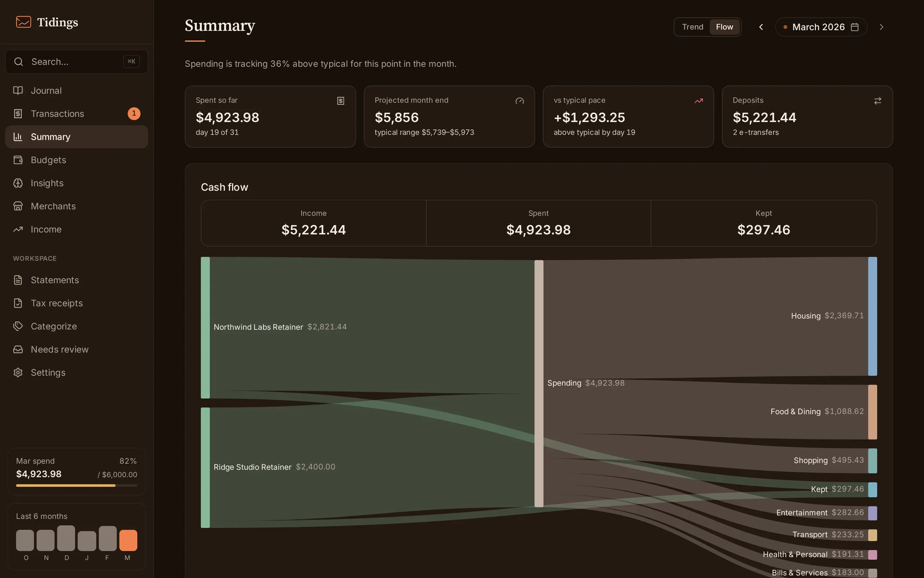The width and height of the screenshot is (924, 578).
Task: Click the Search input field
Action: (77, 62)
